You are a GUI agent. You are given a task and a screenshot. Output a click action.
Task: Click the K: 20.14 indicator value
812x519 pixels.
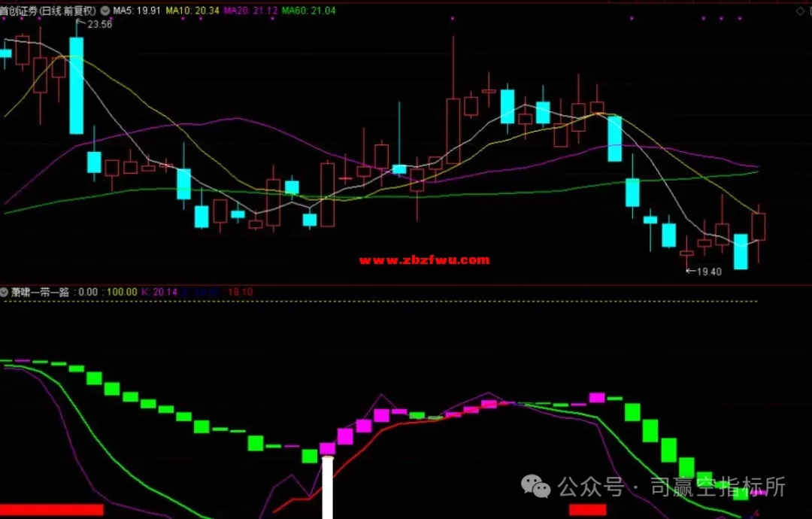tap(159, 292)
